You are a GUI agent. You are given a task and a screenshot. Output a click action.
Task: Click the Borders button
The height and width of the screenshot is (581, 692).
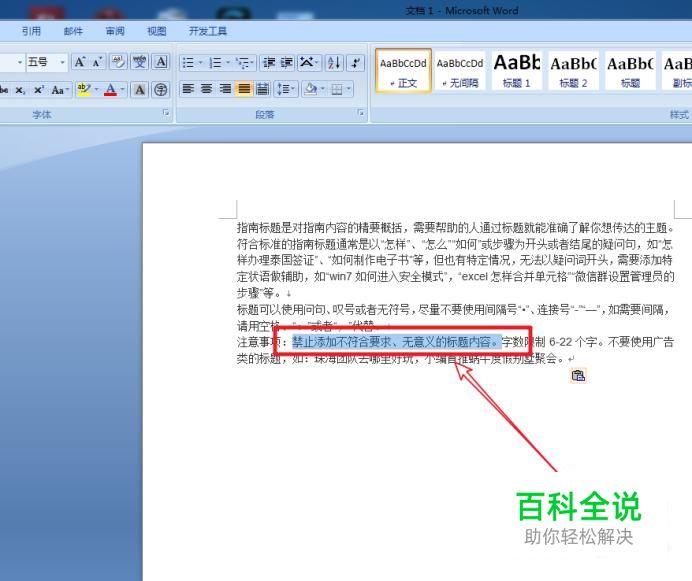coord(337,90)
